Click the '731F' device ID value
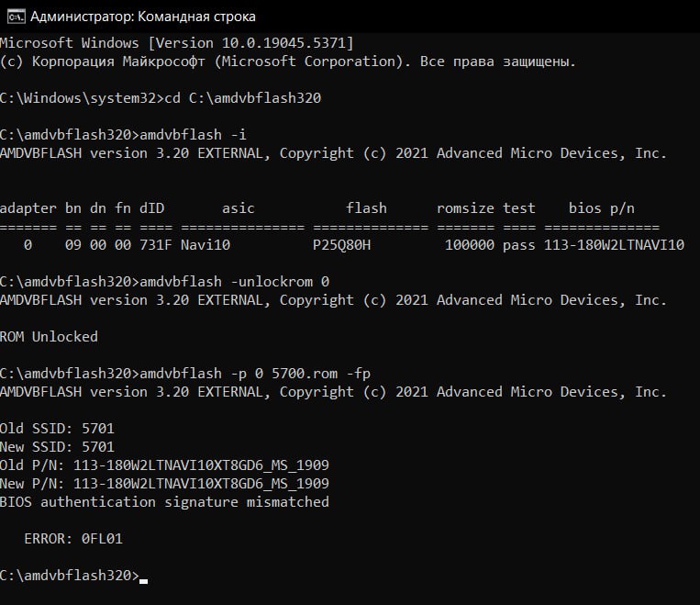 tap(155, 245)
